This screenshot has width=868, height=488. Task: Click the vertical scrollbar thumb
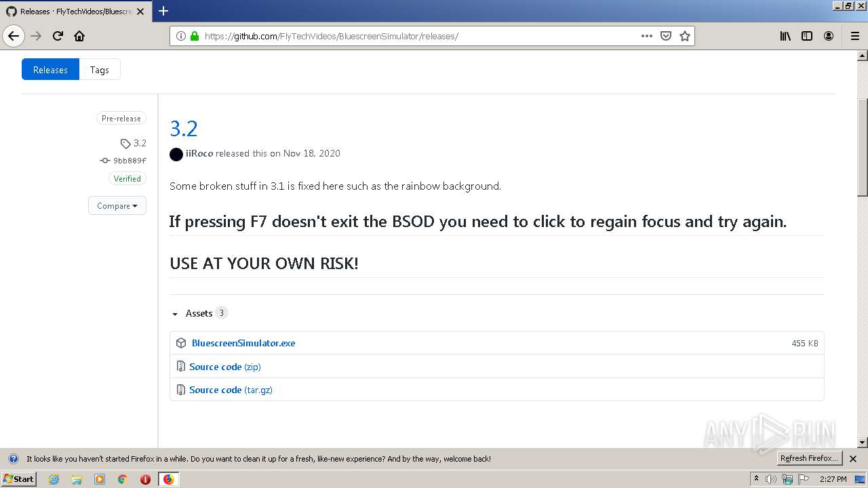[863, 146]
